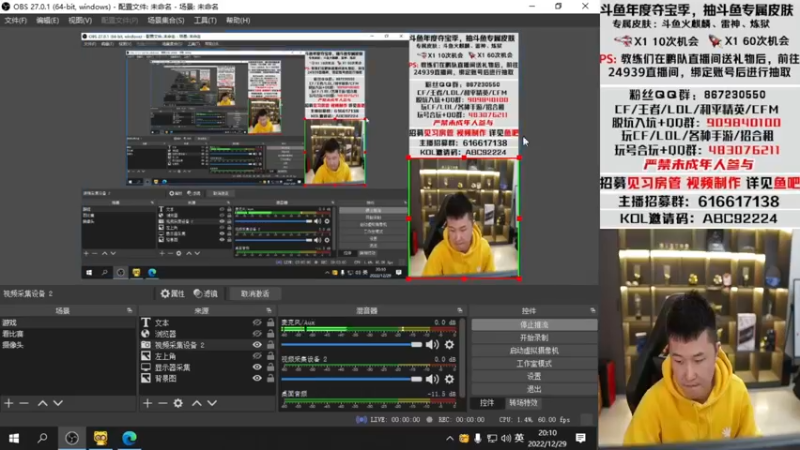Open taskbar search magnifier
Viewport: 800px width, 450px height.
pos(43,438)
